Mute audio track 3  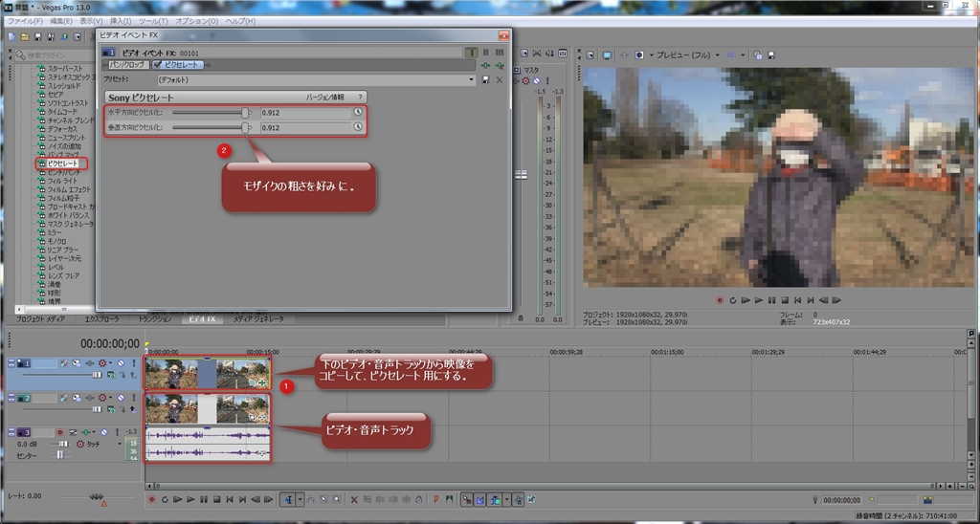104,432
